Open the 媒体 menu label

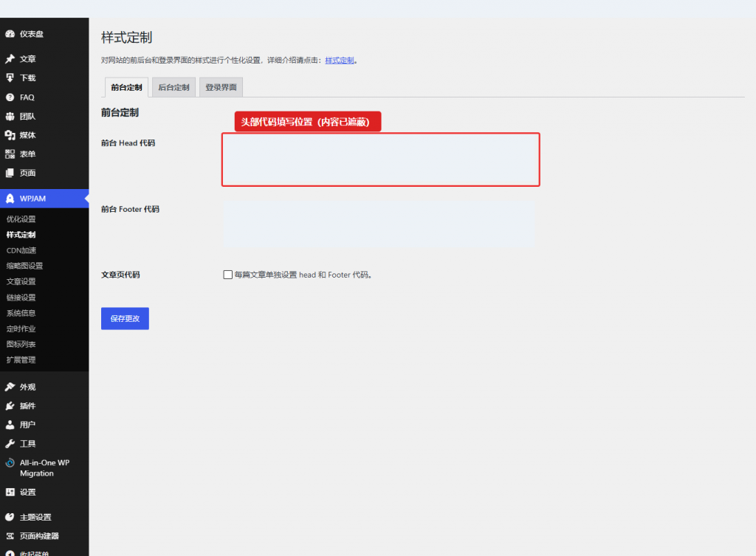28,135
